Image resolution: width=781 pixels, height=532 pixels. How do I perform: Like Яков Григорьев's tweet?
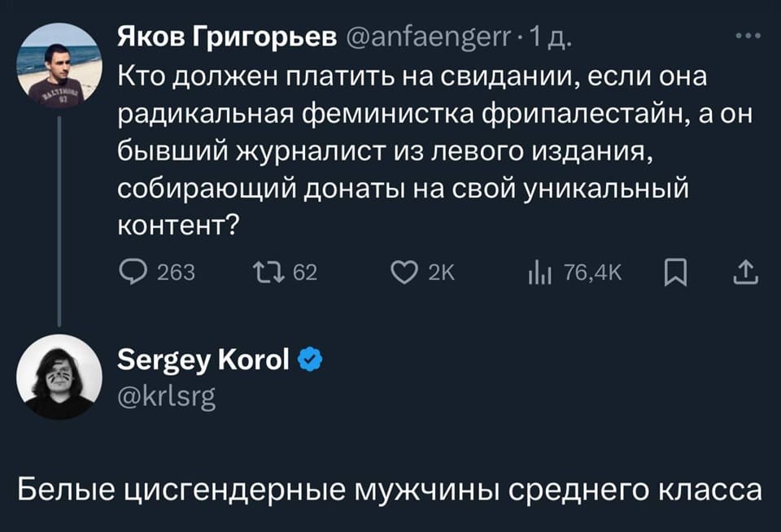click(404, 273)
